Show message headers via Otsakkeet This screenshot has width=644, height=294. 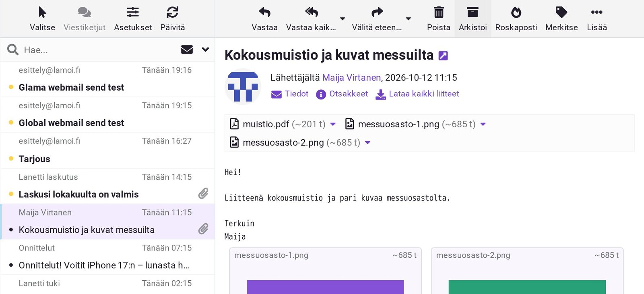pyautogui.click(x=342, y=94)
